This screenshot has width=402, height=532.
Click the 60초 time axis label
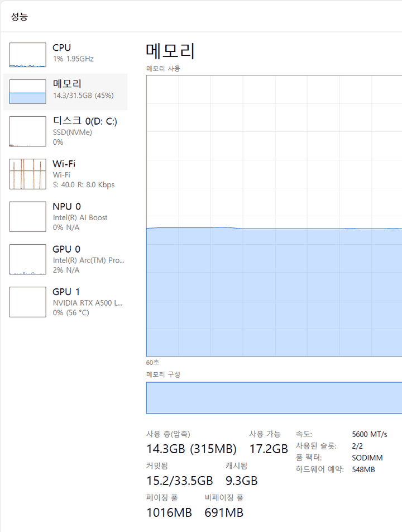click(x=152, y=362)
